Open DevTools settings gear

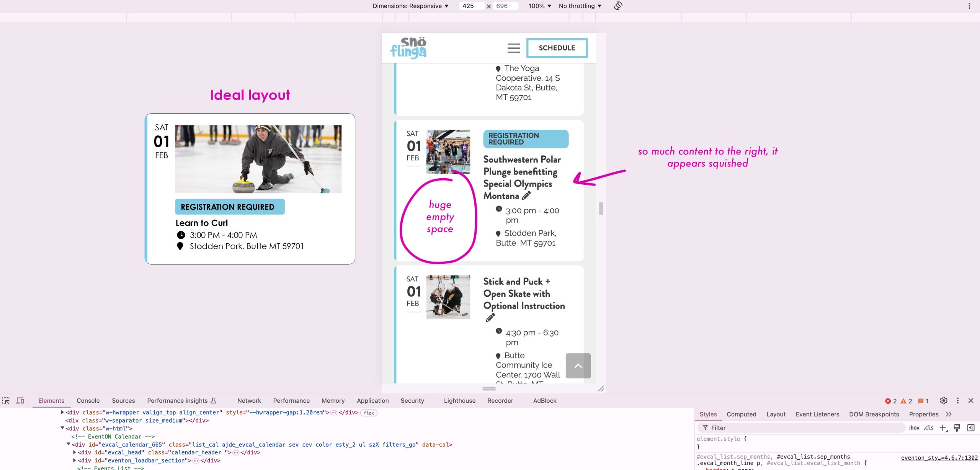[944, 400]
